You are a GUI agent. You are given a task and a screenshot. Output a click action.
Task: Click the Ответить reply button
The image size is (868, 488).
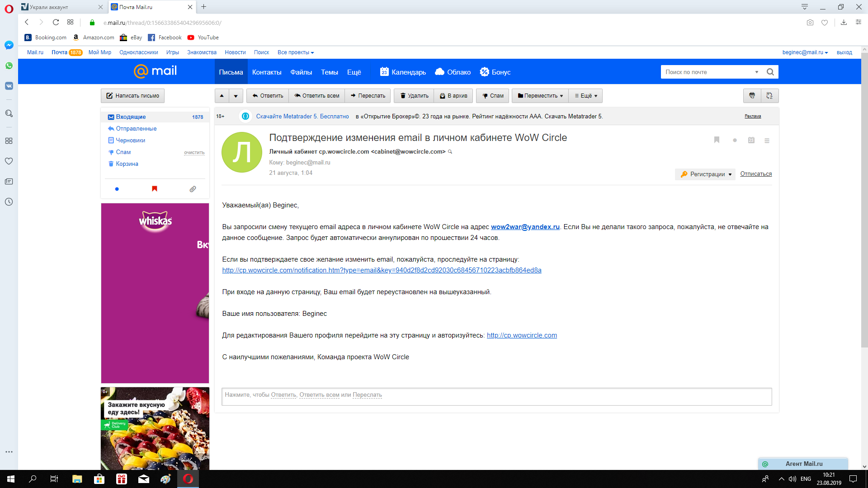click(x=268, y=96)
